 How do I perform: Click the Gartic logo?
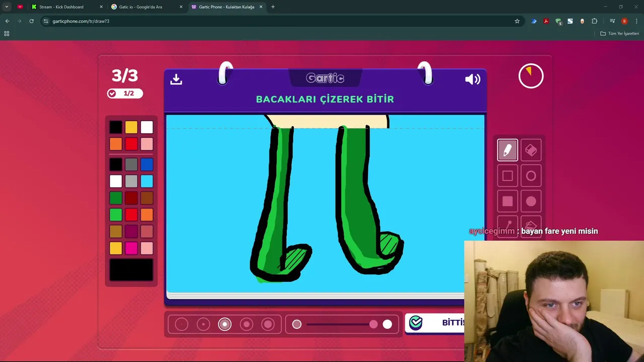[x=325, y=78]
